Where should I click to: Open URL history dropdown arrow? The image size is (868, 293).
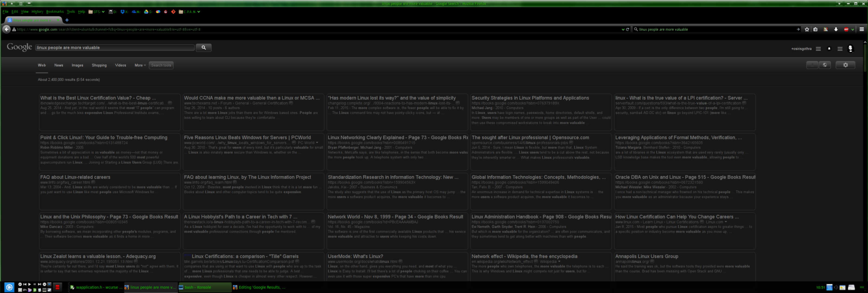[x=623, y=29]
